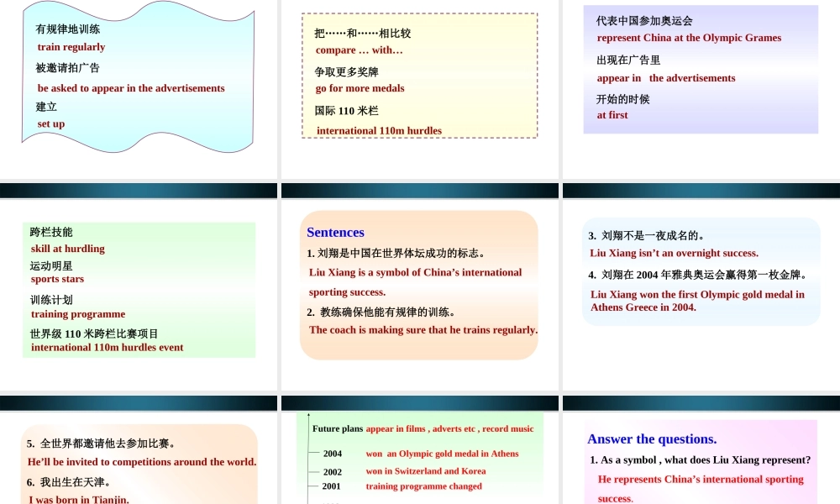Open the slide with 'I was born in Tianjin'

coord(139,450)
